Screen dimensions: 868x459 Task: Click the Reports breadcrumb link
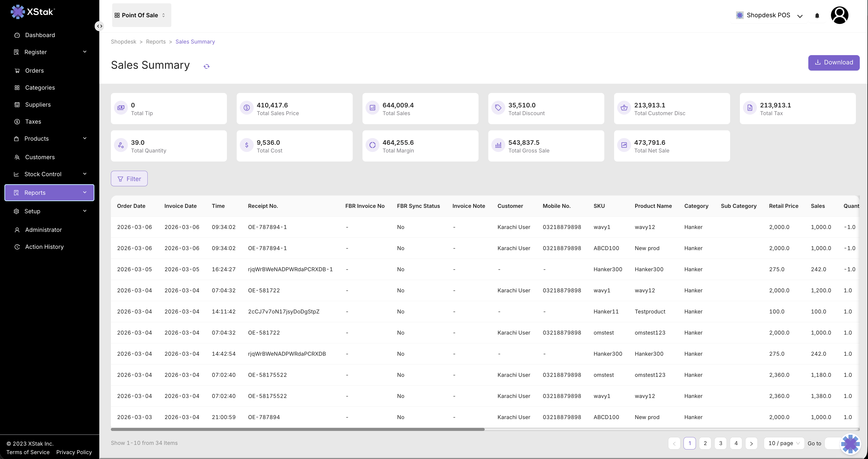pyautogui.click(x=156, y=42)
